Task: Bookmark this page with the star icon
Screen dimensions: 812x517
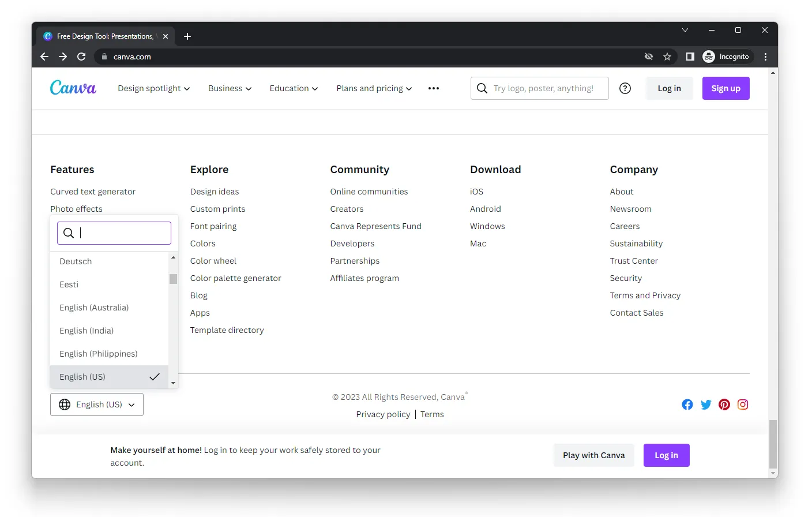Action: pos(667,57)
